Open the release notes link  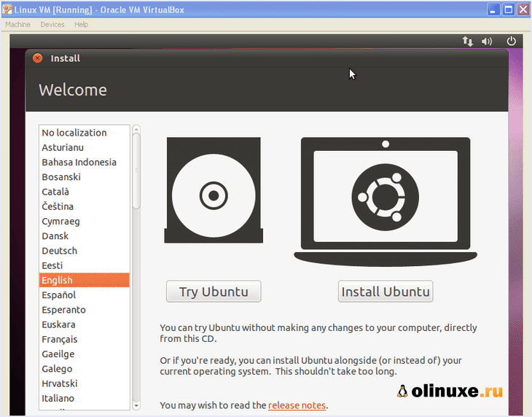pos(297,405)
